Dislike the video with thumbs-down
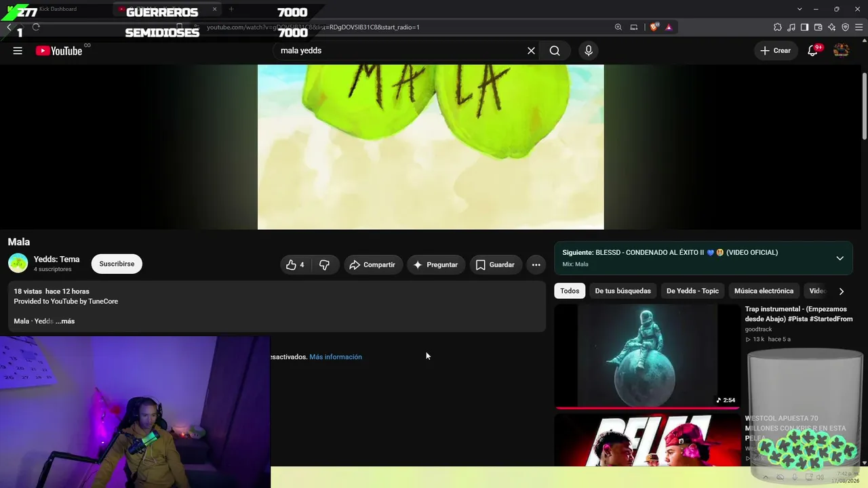Image resolution: width=868 pixels, height=488 pixels. [x=324, y=265]
